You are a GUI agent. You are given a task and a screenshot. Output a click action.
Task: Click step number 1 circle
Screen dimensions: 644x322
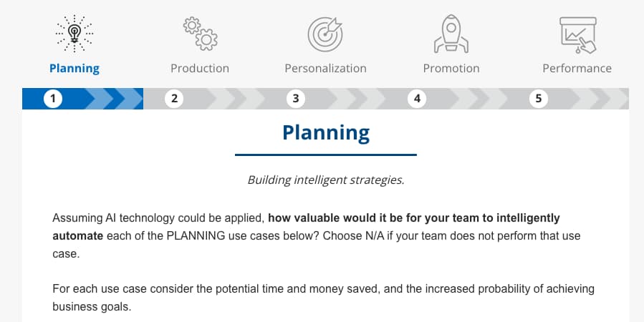[53, 99]
